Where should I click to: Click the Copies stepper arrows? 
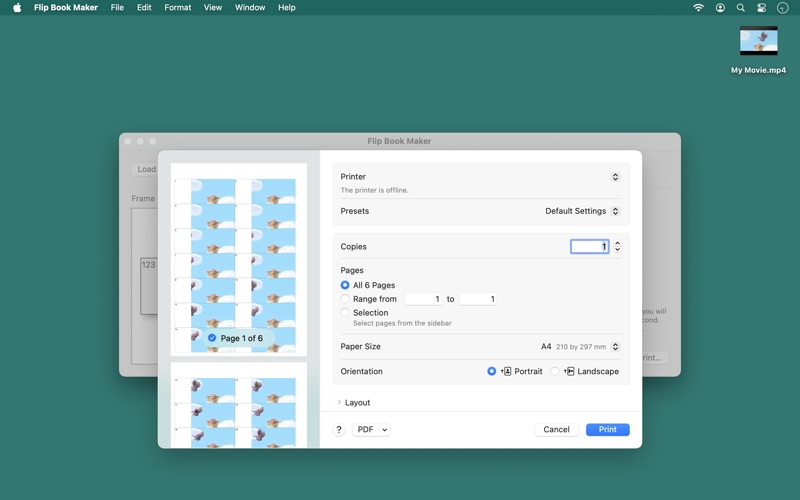click(x=617, y=246)
